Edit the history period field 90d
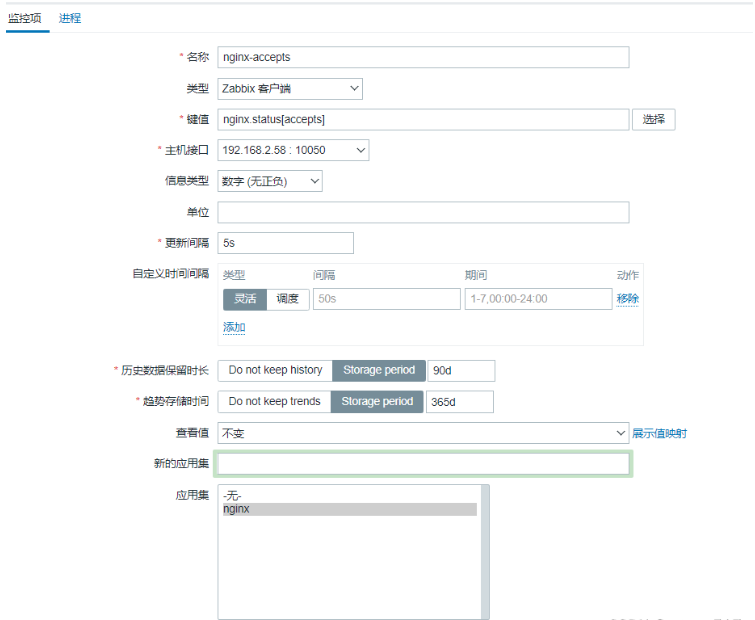The image size is (755, 620). pyautogui.click(x=461, y=371)
